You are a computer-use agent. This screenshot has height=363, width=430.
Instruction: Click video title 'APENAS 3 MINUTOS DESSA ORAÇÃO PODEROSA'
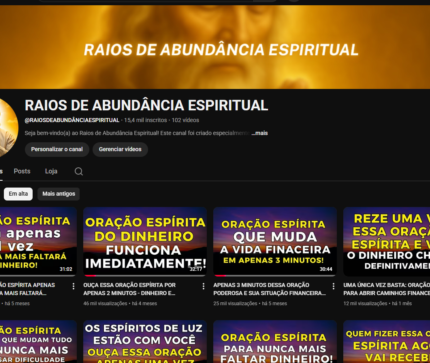269,289
